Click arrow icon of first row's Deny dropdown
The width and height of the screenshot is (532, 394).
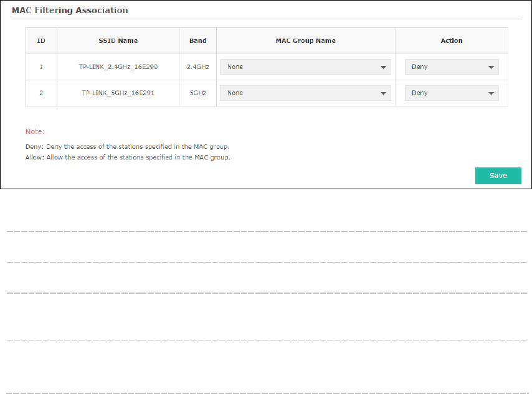(x=491, y=67)
